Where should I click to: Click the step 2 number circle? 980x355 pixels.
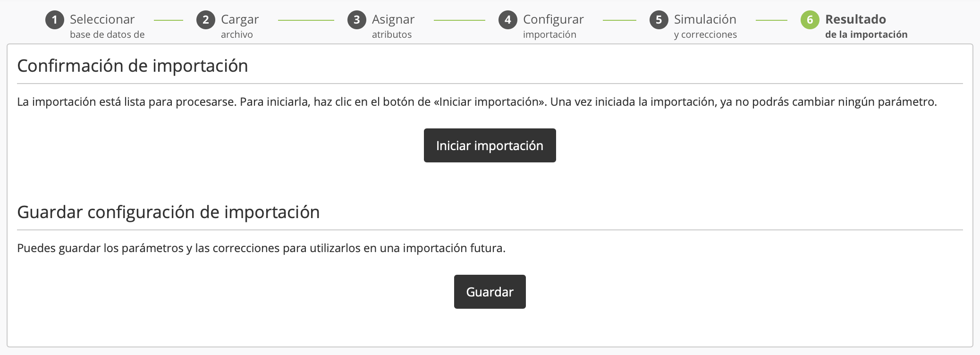tap(206, 20)
